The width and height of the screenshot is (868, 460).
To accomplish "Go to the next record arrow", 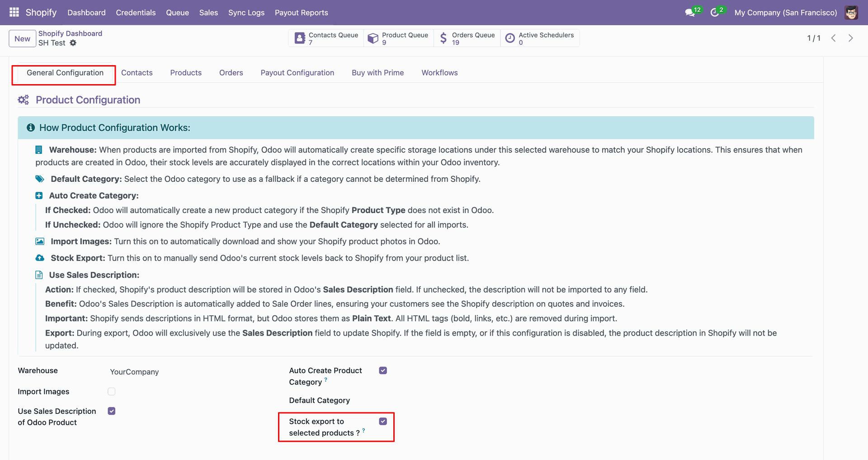I will tap(851, 38).
